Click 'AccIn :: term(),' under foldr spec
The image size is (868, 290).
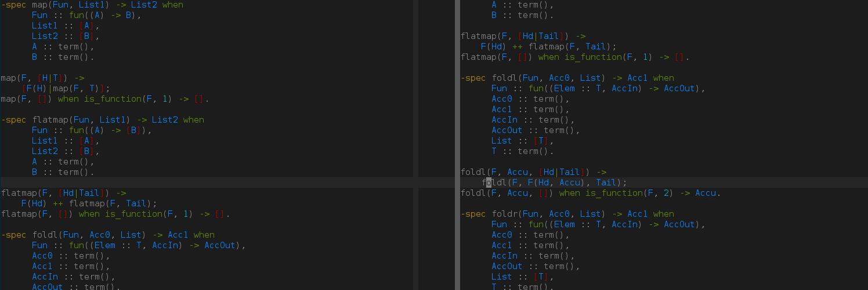tap(533, 256)
